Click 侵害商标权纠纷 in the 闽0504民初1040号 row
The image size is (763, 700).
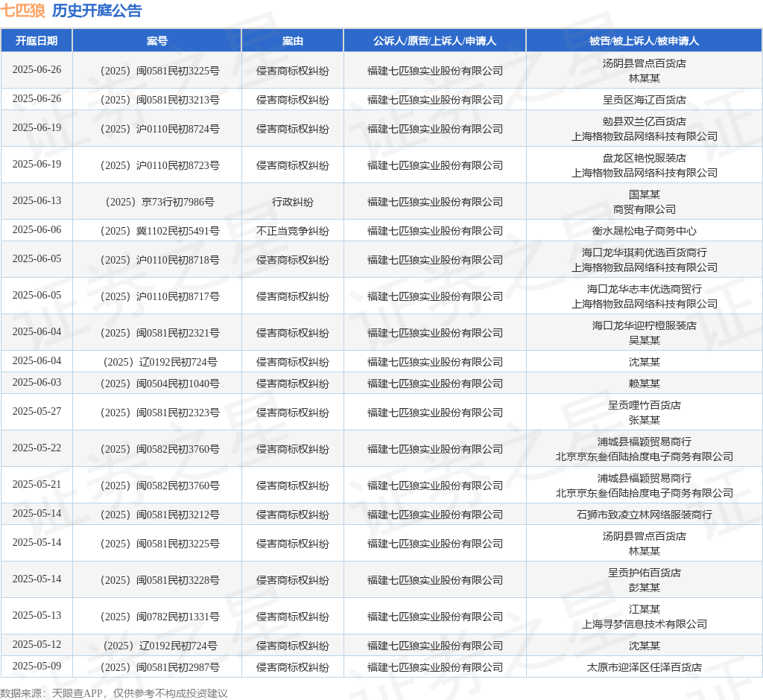(292, 384)
